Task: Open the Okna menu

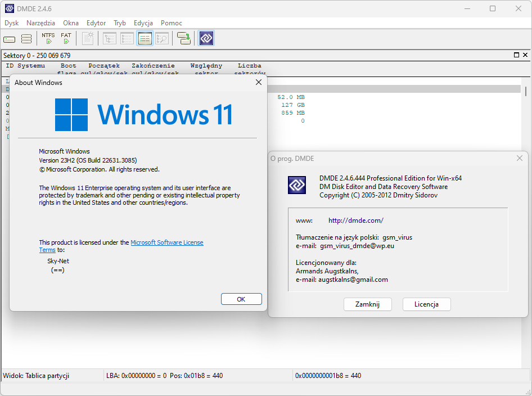Action: (71, 23)
